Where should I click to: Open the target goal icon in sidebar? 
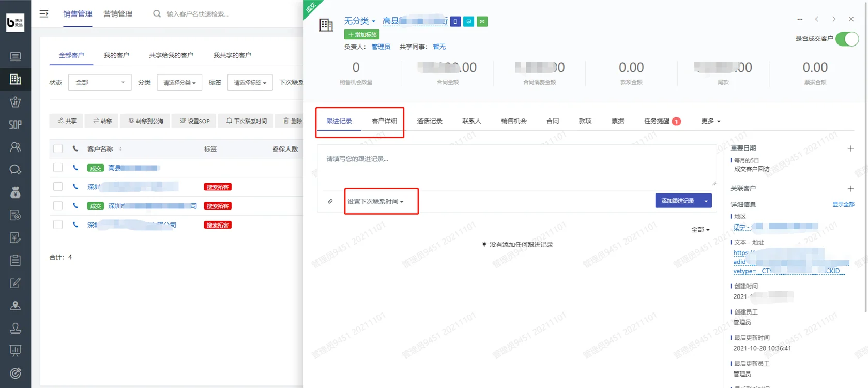pyautogui.click(x=16, y=373)
